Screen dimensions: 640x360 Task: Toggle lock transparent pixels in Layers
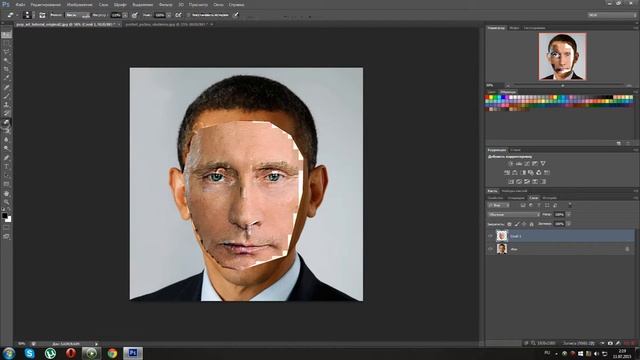pos(509,224)
